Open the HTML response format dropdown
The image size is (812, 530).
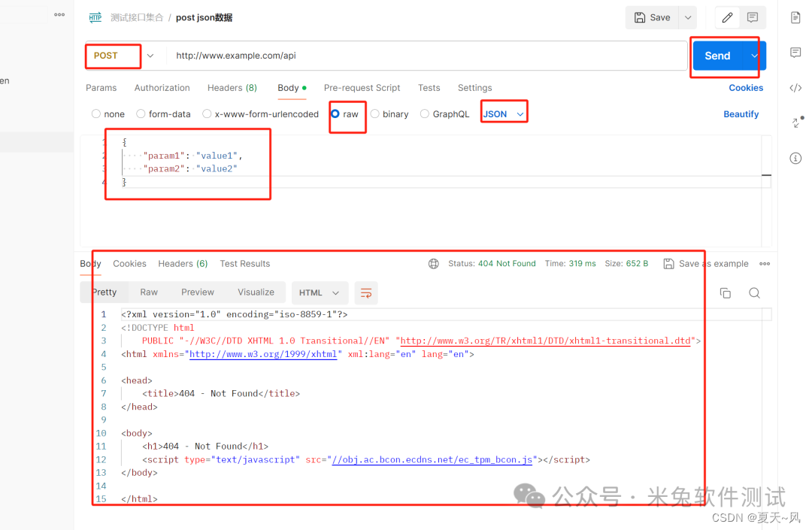319,293
